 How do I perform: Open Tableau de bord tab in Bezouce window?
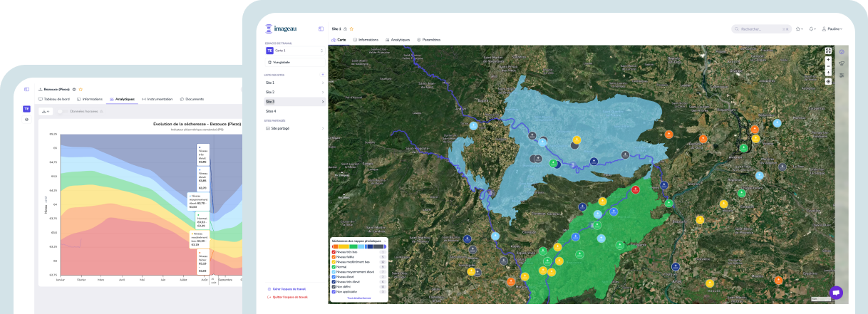point(53,99)
